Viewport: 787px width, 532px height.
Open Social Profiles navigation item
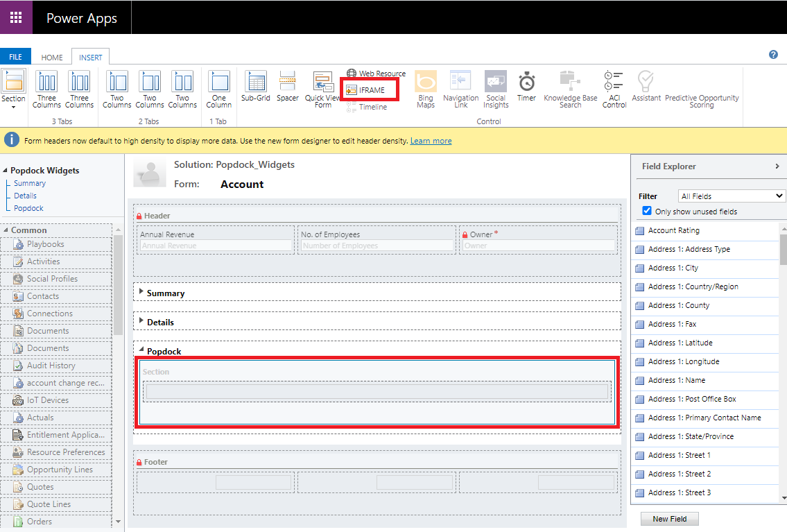tap(56, 279)
